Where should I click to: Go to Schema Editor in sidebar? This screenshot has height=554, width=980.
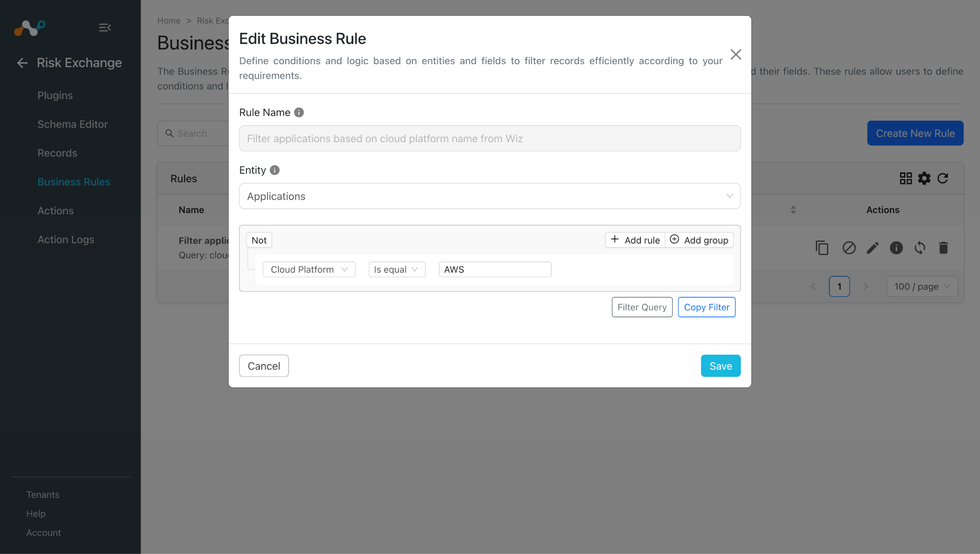72,124
